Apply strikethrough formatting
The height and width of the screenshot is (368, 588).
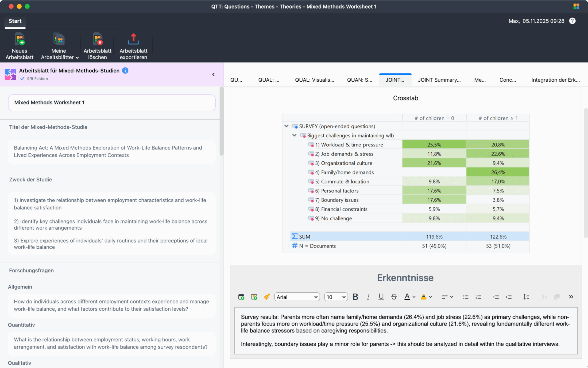[x=394, y=297]
